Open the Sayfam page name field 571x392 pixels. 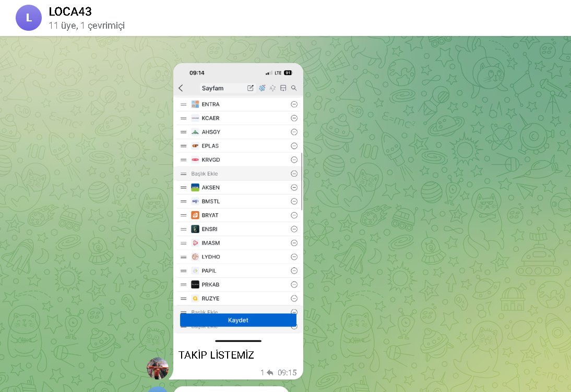(220, 88)
